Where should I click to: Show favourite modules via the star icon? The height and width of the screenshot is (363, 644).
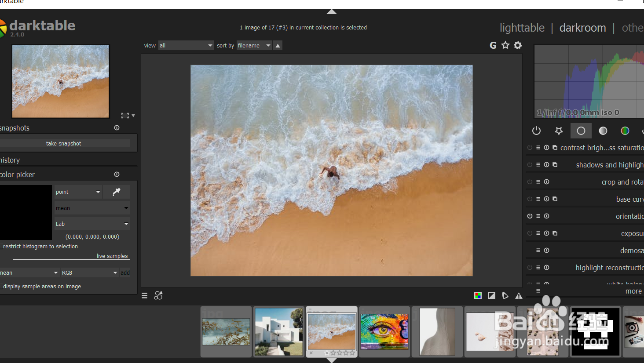tap(559, 131)
